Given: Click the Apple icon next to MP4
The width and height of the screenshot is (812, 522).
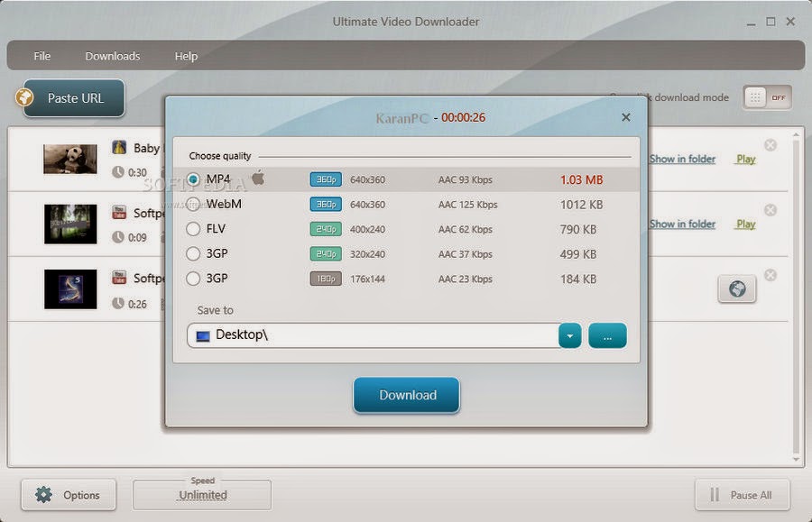Looking at the screenshot, I should (x=258, y=178).
